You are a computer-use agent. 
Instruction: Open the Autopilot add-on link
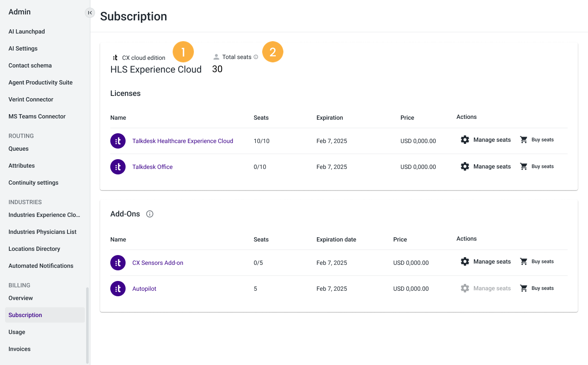click(x=144, y=289)
